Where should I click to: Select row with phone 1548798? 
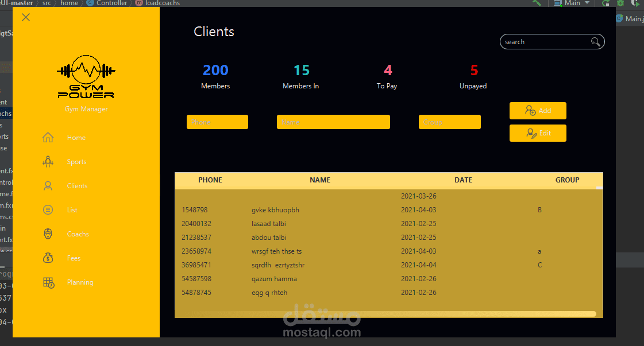(388, 210)
